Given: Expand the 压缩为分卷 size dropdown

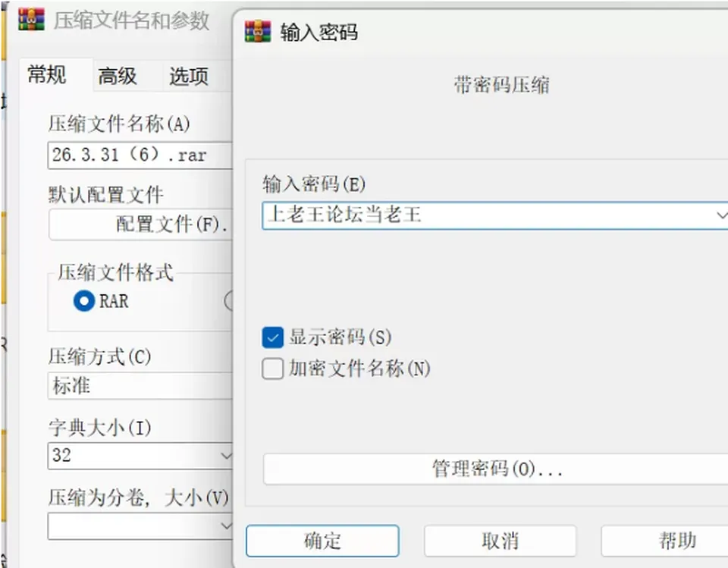Looking at the screenshot, I should tap(226, 526).
